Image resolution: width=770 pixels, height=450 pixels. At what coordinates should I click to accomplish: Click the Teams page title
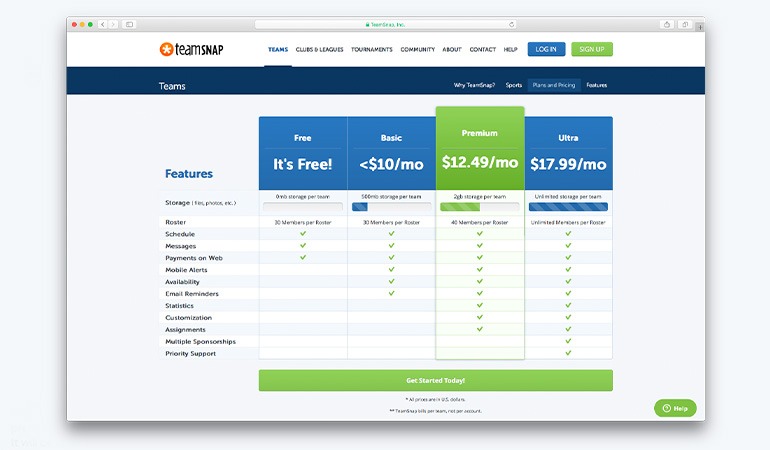(172, 86)
